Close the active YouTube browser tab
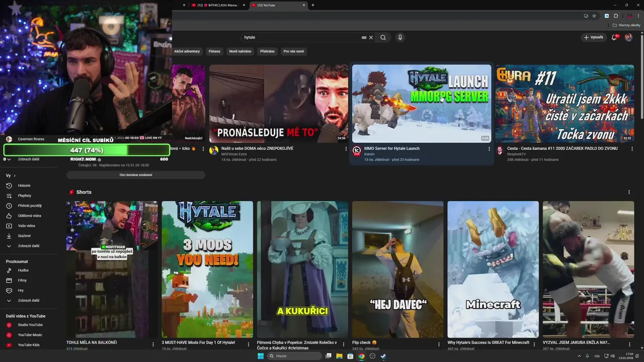Screen dimensions: 644x362 (x=304, y=5)
